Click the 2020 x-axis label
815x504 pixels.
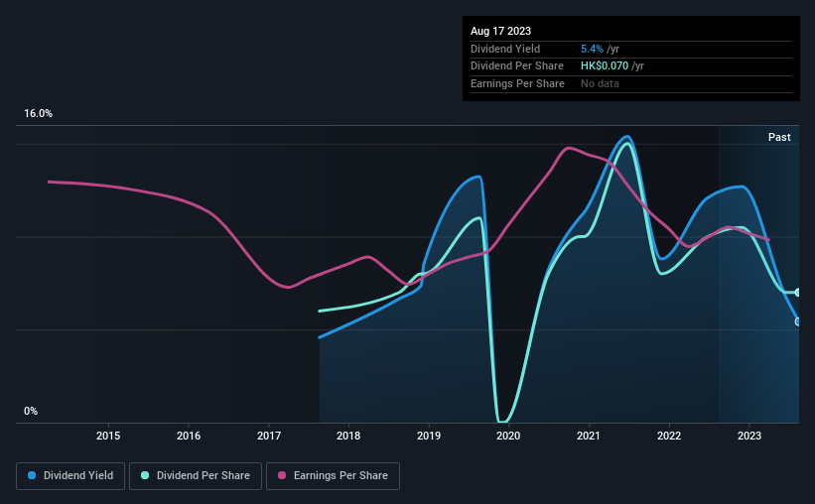click(508, 436)
